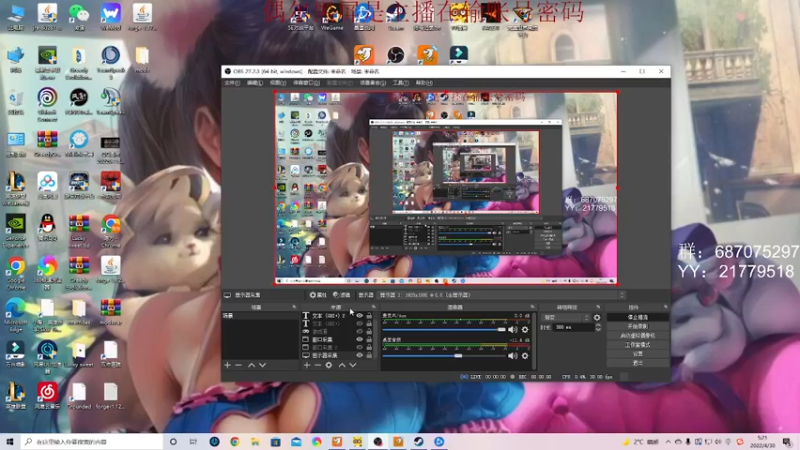The height and width of the screenshot is (450, 800).
Task: Open source properties gear (属性) in OBS
Action: (318, 295)
